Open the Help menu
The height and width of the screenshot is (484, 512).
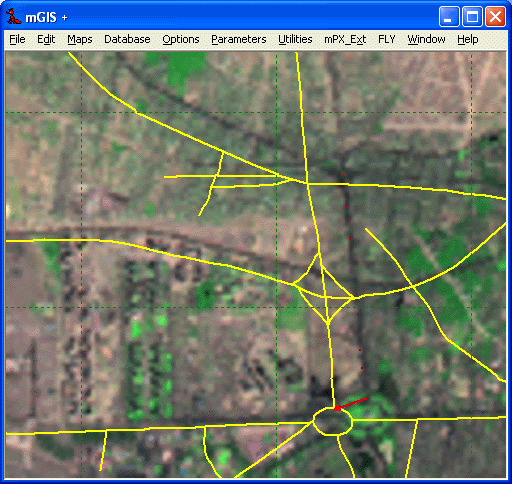point(468,39)
